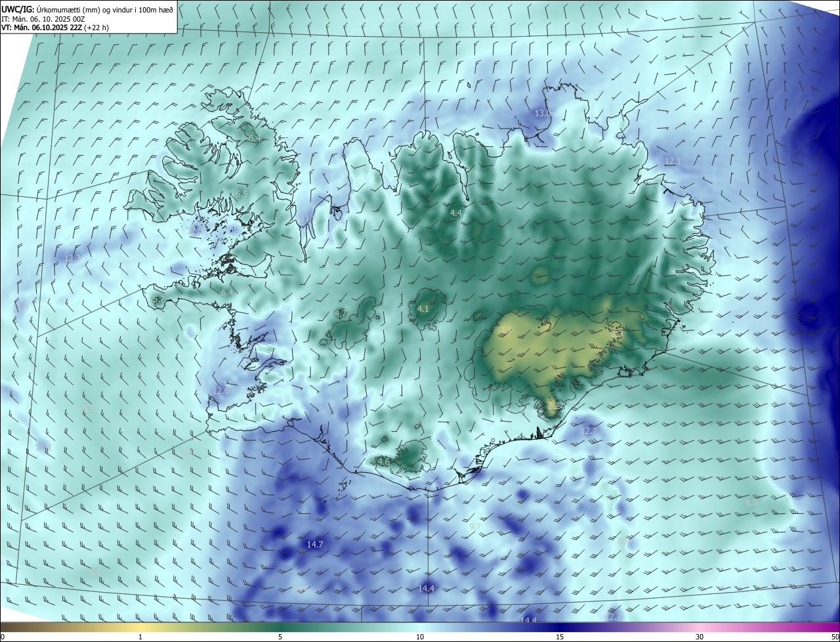
Task: Click the '4.7' value on the western glacier
Action: pos(341,314)
